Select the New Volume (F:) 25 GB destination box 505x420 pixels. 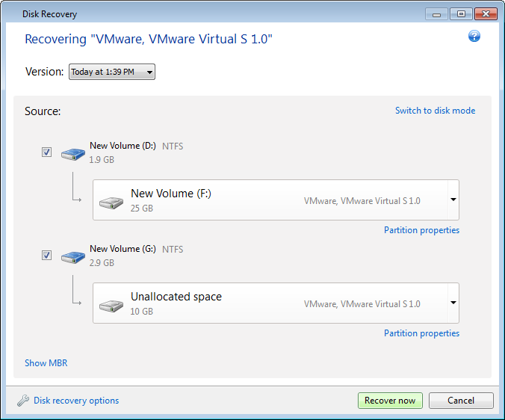click(x=276, y=200)
